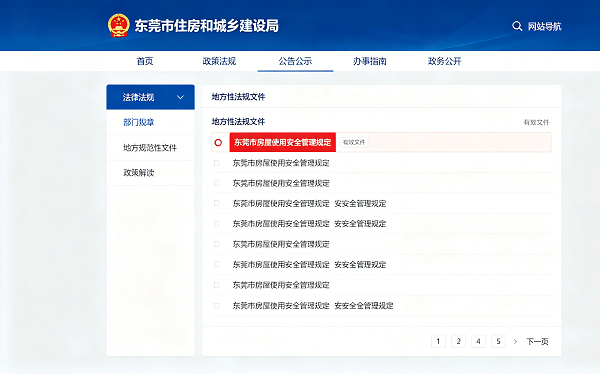Jump to page 5 in pagination
This screenshot has width=600, height=375.
point(498,341)
